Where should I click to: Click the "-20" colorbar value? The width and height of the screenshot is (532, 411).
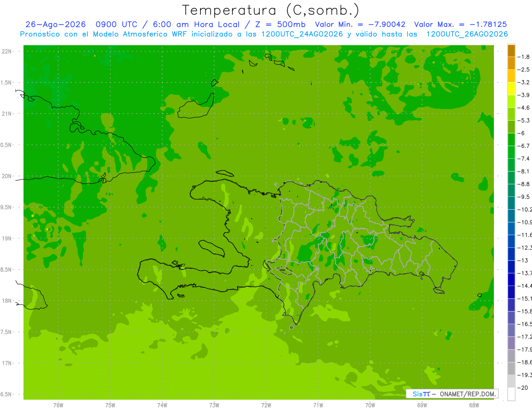click(x=523, y=388)
